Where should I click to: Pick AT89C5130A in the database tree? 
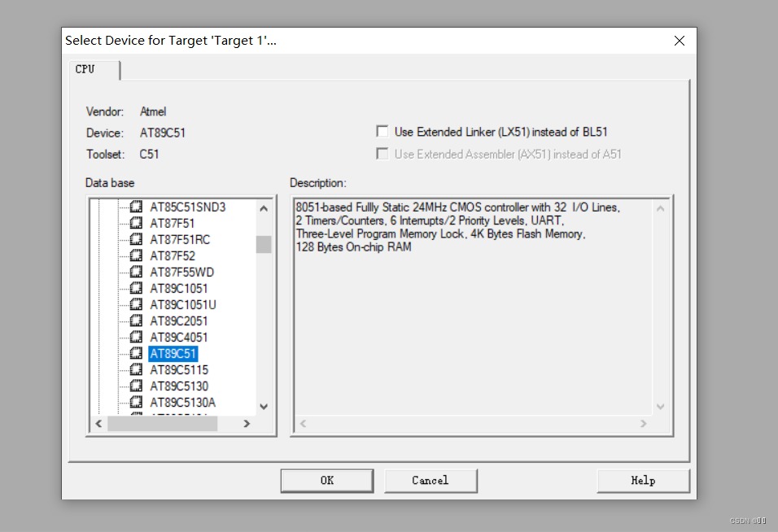(x=182, y=403)
